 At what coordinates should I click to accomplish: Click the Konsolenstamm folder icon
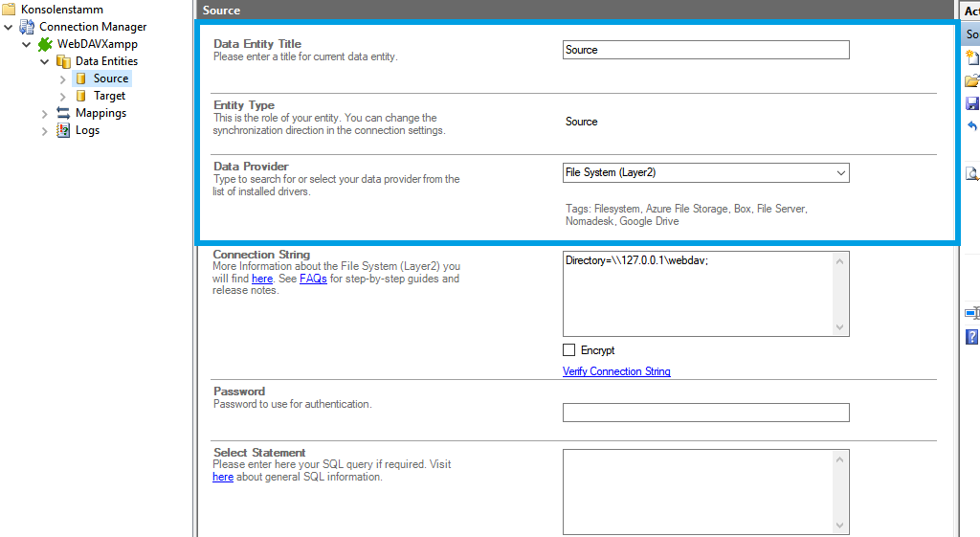point(9,10)
